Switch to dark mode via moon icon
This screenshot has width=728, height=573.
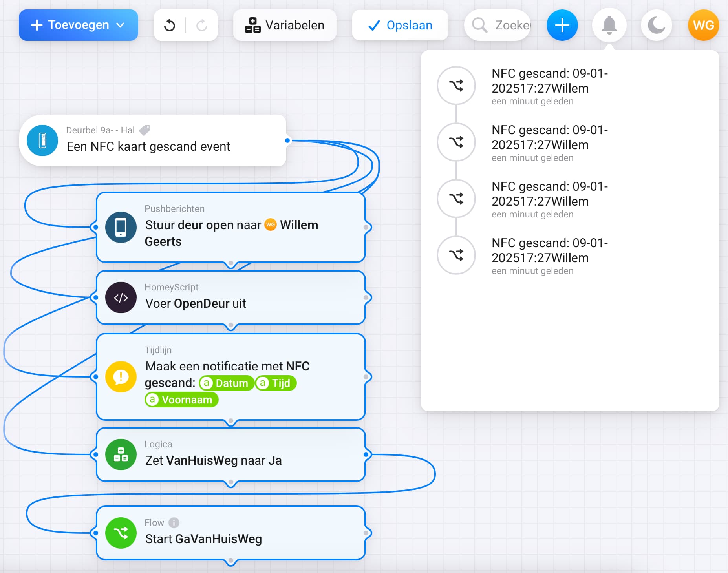point(657,25)
